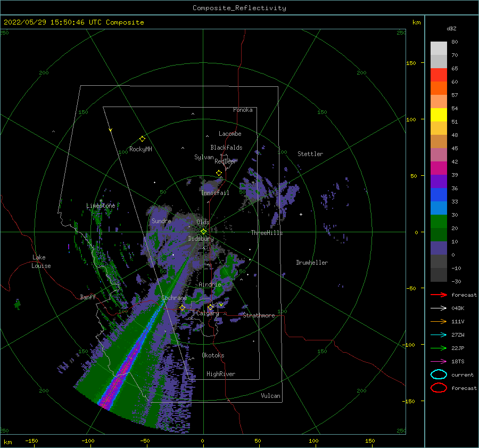479x448 pixels.
Task: Click the 65 dBZ red color swatch
Action: coord(439,75)
